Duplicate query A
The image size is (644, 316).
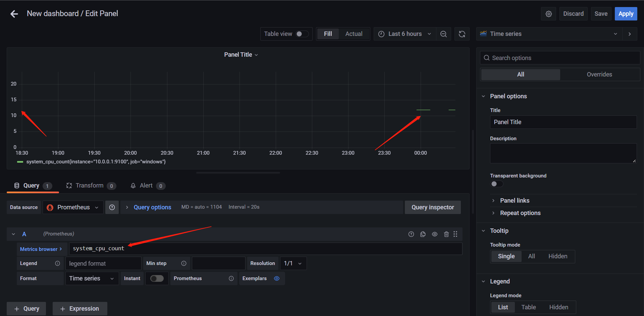423,234
